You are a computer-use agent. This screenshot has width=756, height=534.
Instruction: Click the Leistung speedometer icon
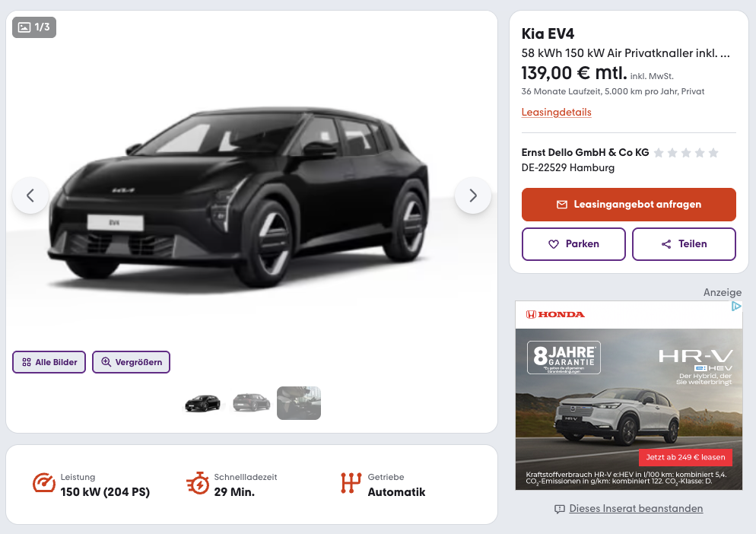pyautogui.click(x=44, y=483)
